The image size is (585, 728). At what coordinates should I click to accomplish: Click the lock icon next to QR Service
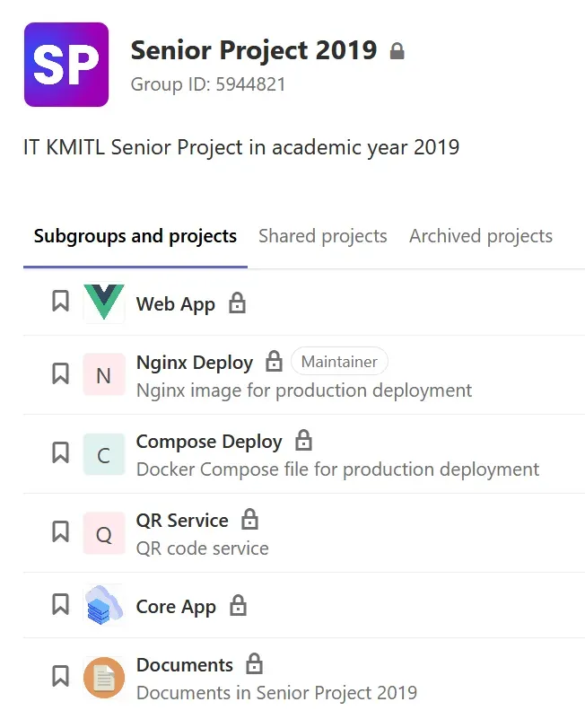pos(249,519)
